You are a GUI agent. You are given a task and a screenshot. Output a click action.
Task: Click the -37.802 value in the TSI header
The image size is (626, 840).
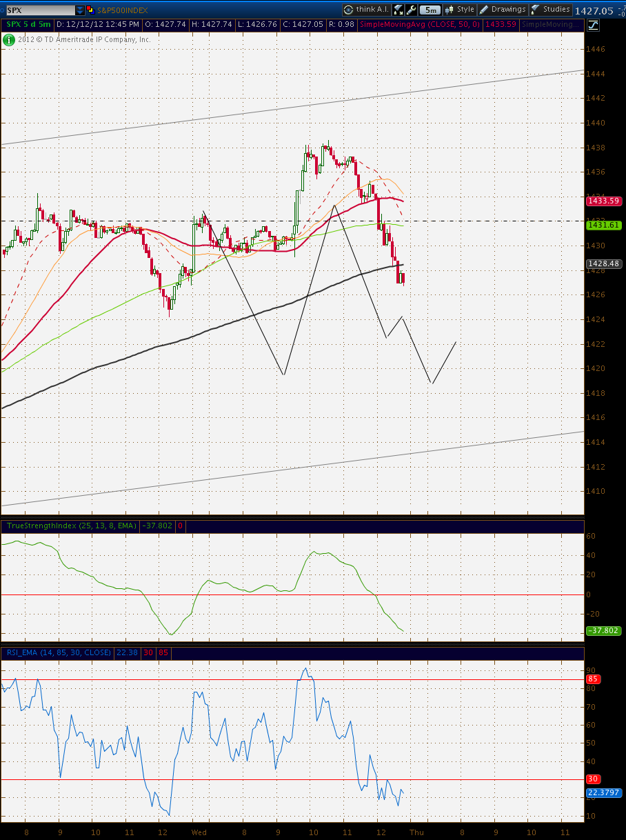pos(157,526)
